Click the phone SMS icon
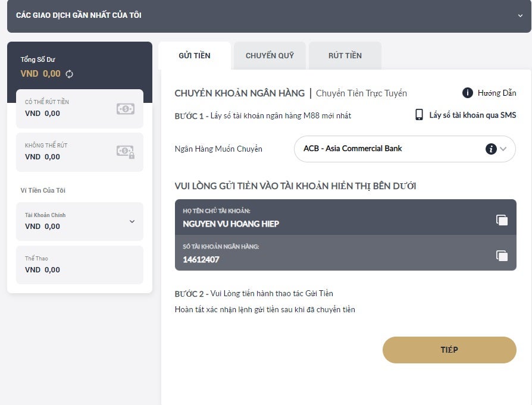532x405 pixels. click(419, 115)
